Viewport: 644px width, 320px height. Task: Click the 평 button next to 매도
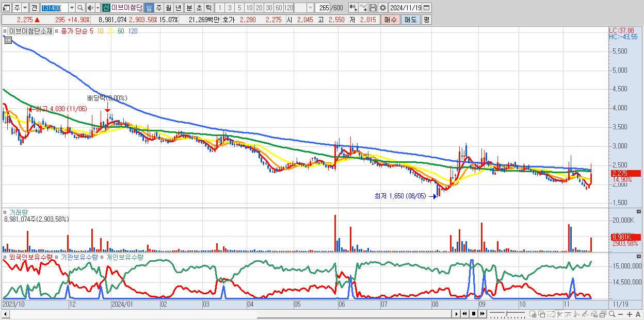(x=426, y=20)
